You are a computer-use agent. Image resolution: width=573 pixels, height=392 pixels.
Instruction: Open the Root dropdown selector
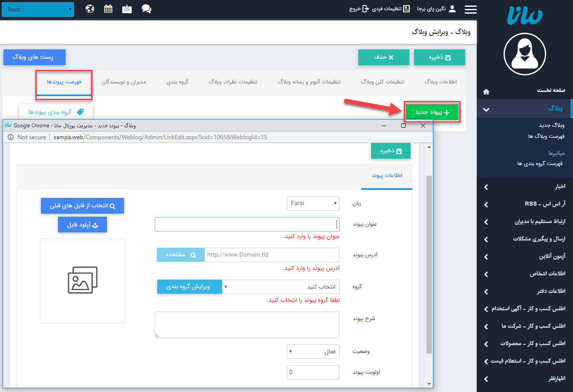click(37, 9)
